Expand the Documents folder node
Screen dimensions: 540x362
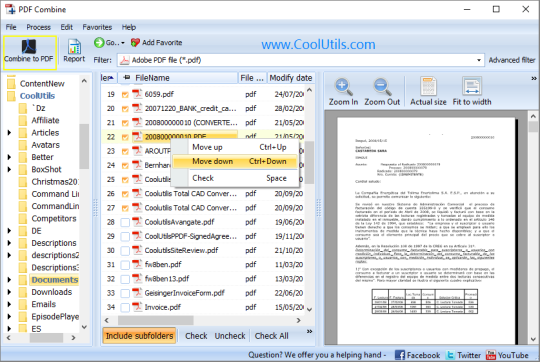pos(9,280)
